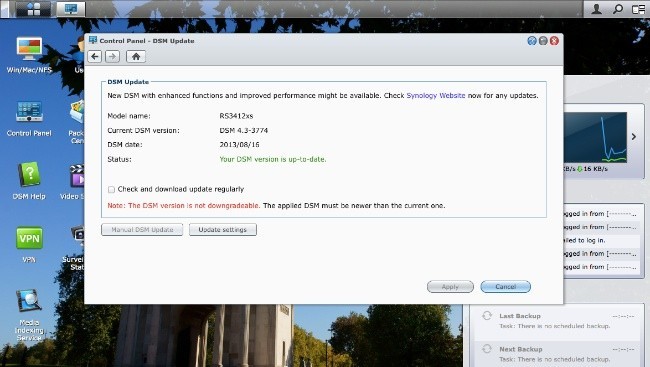Click the Next Backup sync icon
650x367 pixels.
(x=487, y=349)
